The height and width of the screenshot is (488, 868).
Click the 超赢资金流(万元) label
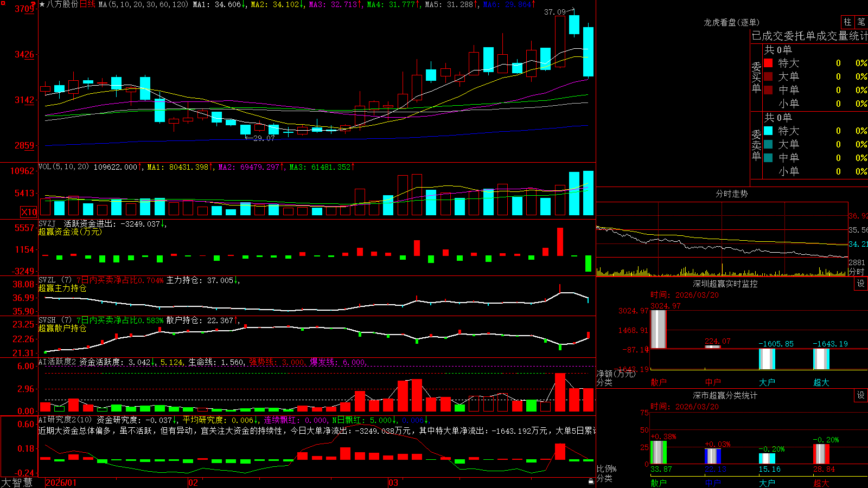point(70,232)
